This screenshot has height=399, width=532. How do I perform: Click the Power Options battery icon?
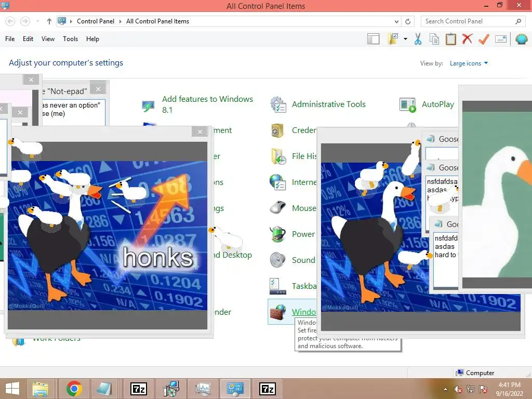tap(278, 234)
